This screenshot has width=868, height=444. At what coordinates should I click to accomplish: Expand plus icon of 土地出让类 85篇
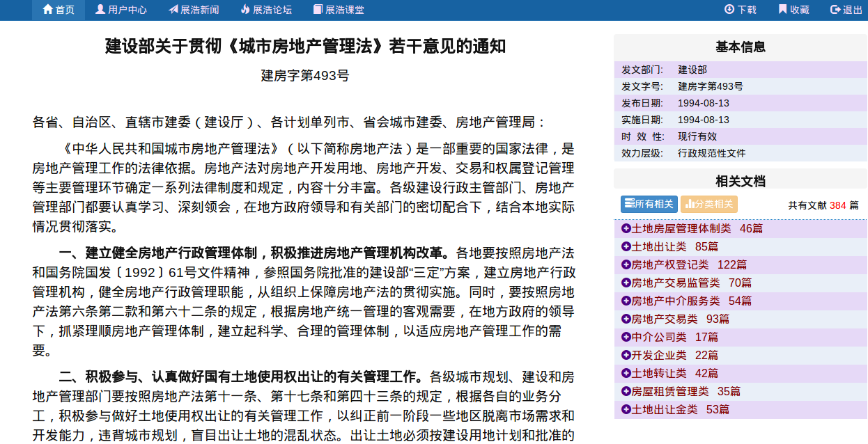626,246
